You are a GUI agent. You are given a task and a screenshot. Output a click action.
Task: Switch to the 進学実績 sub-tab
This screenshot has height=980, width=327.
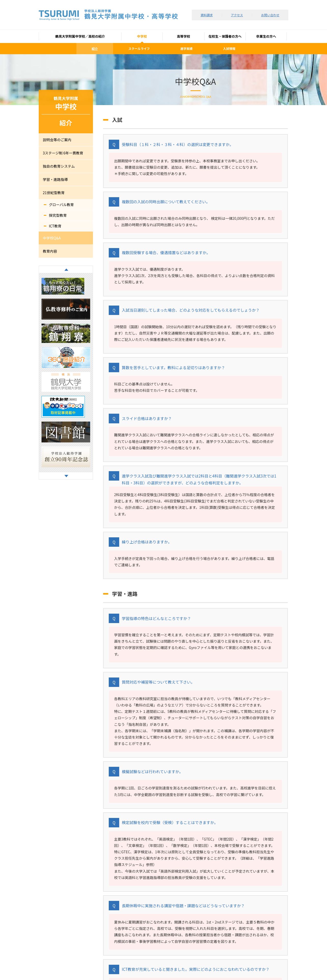[x=186, y=49]
